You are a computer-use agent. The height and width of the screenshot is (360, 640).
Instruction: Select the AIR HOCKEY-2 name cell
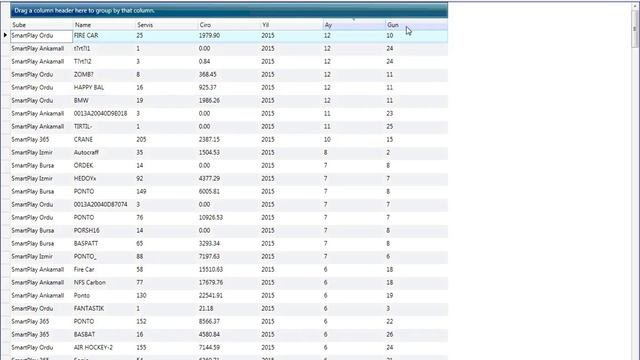(104, 348)
